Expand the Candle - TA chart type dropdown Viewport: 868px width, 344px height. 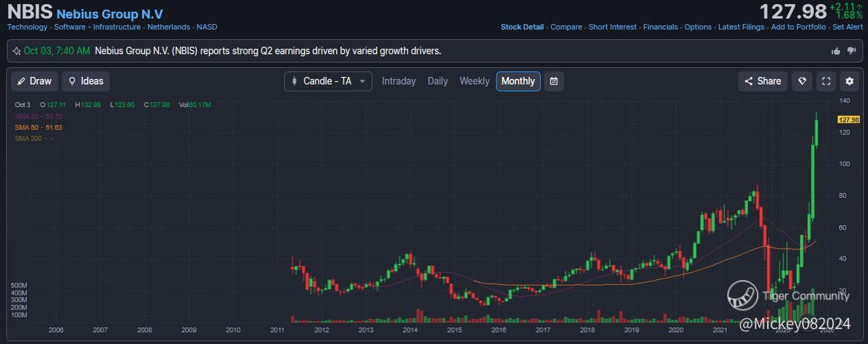[328, 81]
